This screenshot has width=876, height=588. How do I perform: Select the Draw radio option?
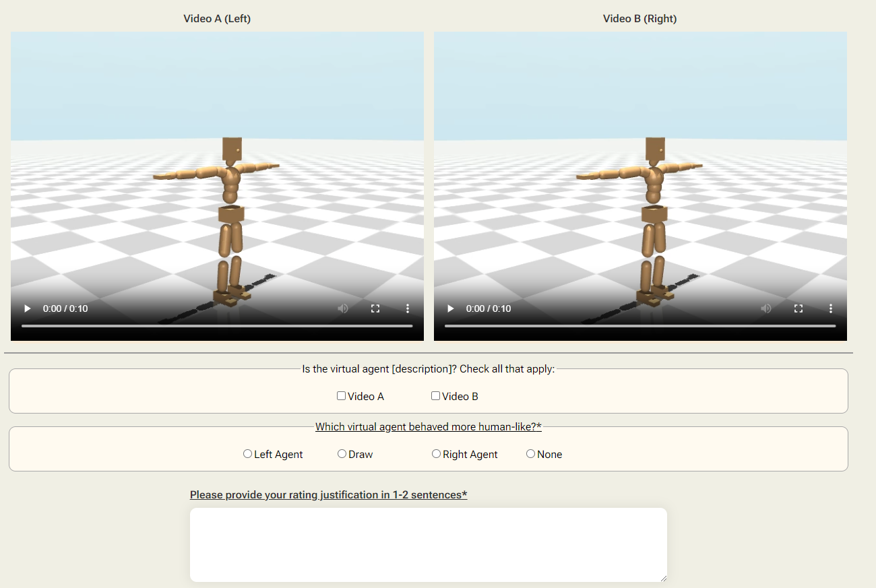[342, 454]
